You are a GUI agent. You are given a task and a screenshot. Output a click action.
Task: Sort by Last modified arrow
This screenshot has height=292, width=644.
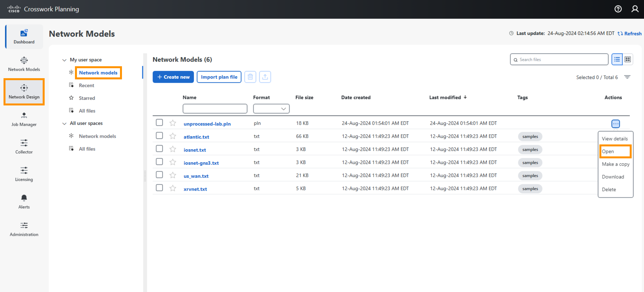465,97
